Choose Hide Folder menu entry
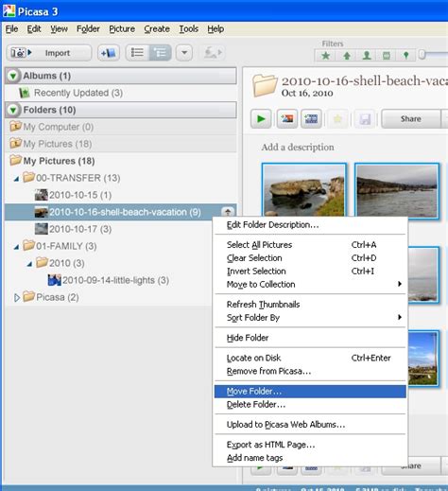Viewport: 448px width, 491px height. (x=310, y=338)
